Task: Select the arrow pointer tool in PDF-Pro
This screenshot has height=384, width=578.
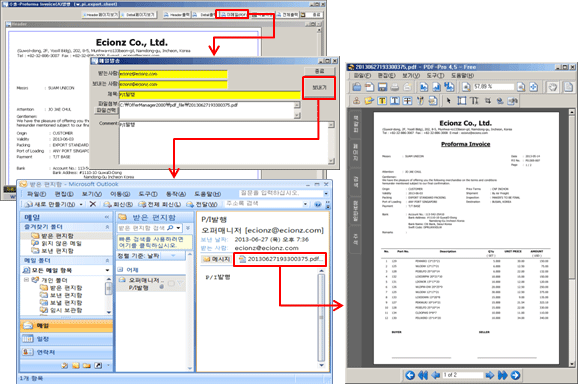Action: pos(448,101)
